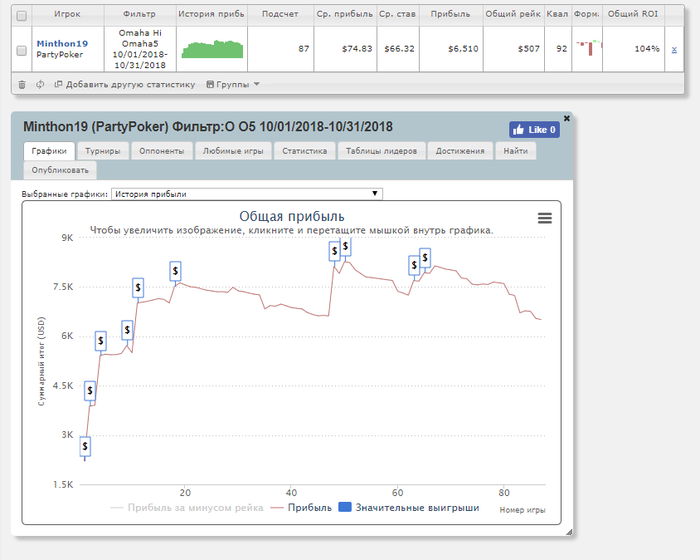Check the select-all checkbox in table header

click(x=21, y=16)
